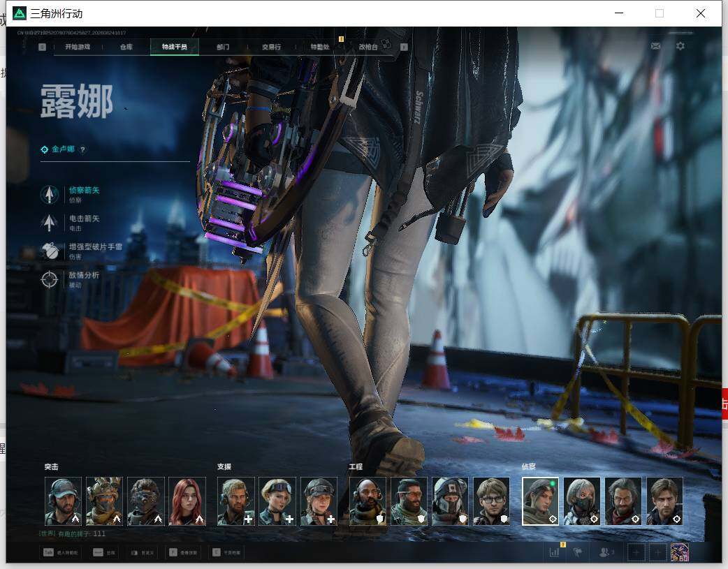Screen dimensions: 728x569
Task: Click the dove icon in bottom bar
Action: (578, 552)
